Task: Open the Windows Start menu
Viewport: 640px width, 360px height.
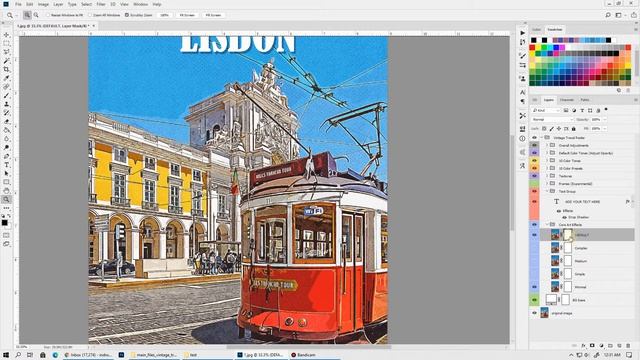Action: point(6,355)
